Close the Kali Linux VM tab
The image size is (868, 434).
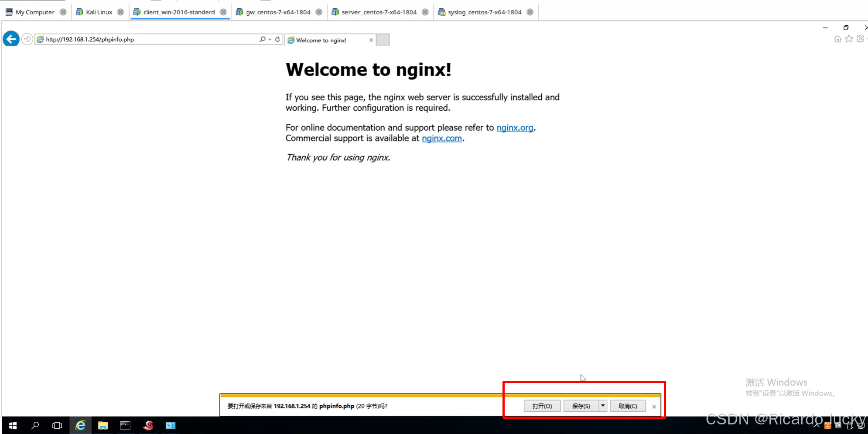click(121, 12)
